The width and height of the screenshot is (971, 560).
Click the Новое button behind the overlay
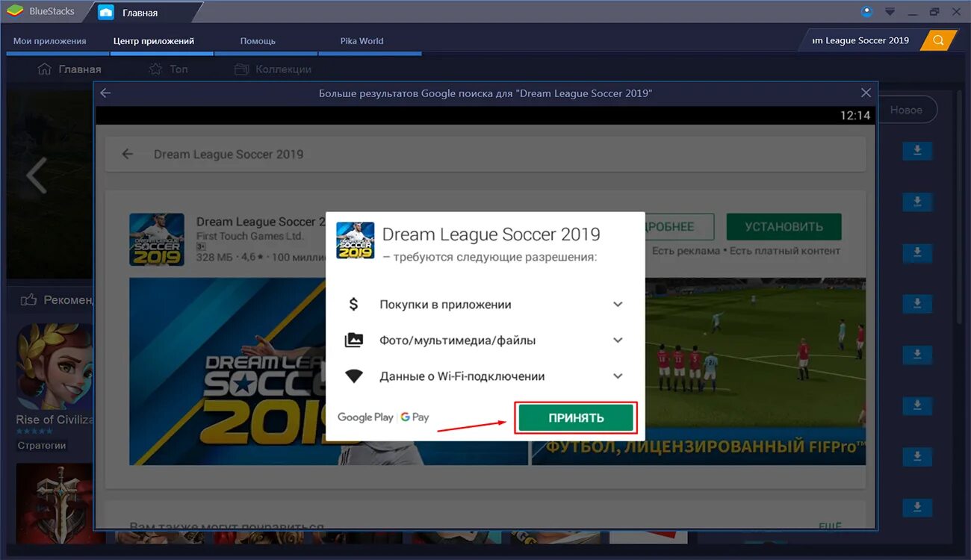coord(907,110)
